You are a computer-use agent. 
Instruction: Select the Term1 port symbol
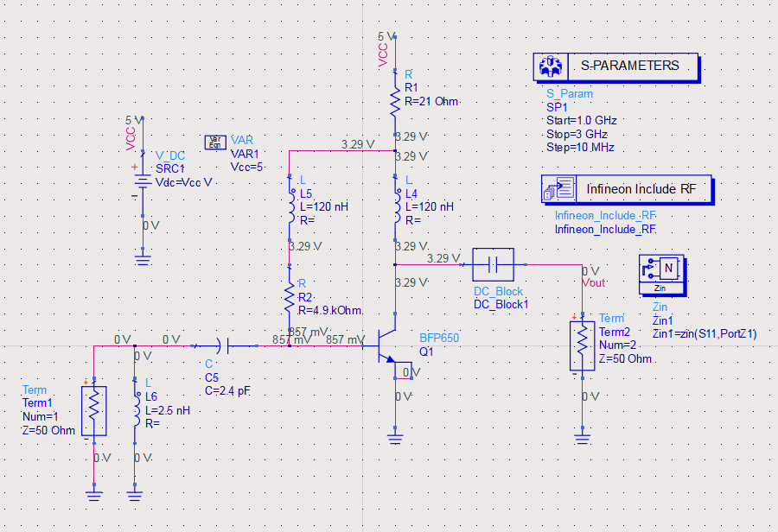pyautogui.click(x=93, y=410)
